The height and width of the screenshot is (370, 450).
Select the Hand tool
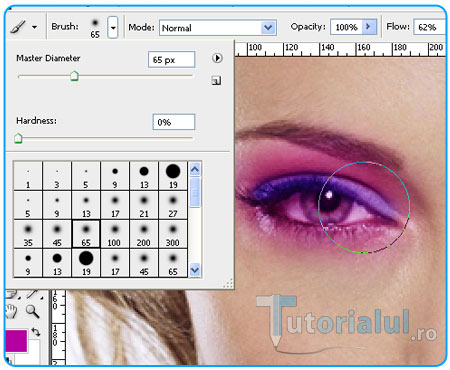[x=11, y=311]
